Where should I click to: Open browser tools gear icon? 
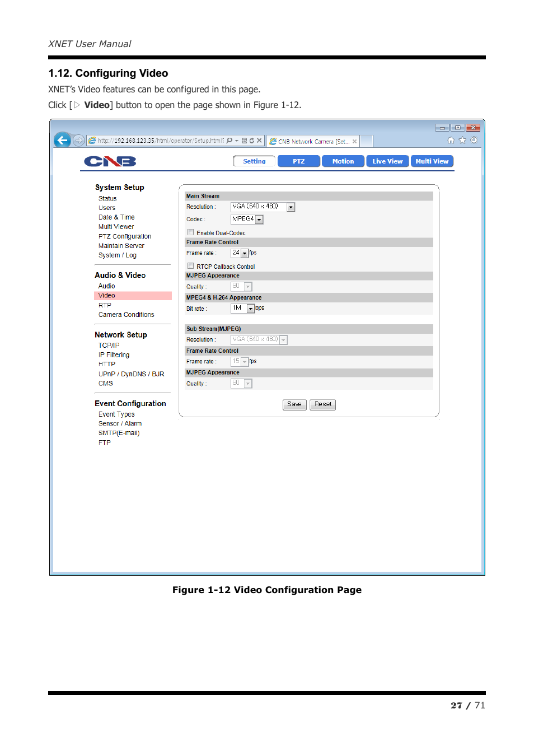[x=474, y=141]
